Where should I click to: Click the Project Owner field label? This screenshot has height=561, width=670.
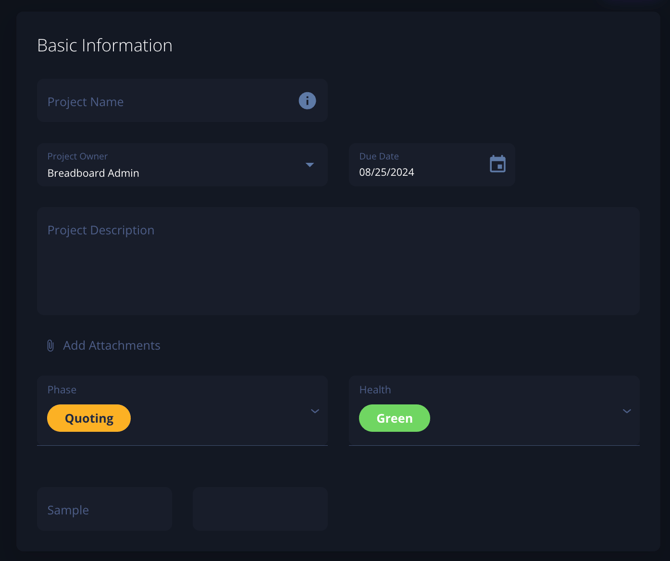(x=78, y=157)
